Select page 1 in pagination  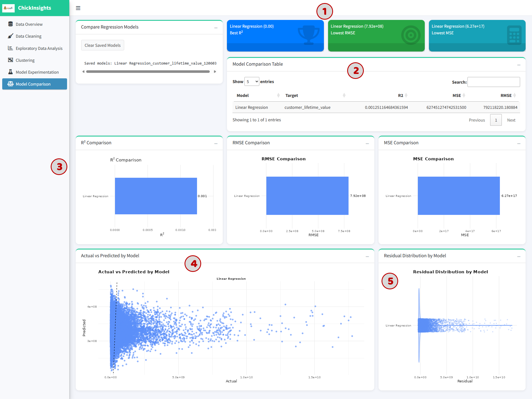[496, 120]
